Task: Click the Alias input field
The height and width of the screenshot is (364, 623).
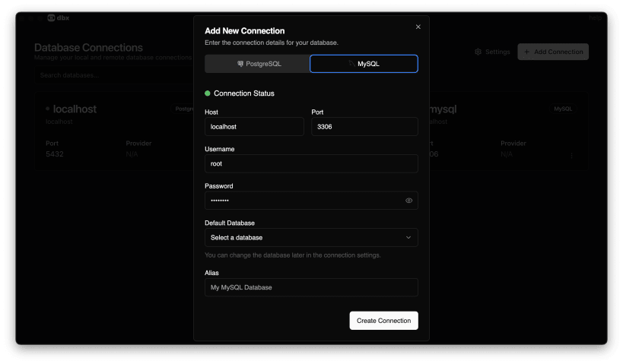Action: coord(311,287)
